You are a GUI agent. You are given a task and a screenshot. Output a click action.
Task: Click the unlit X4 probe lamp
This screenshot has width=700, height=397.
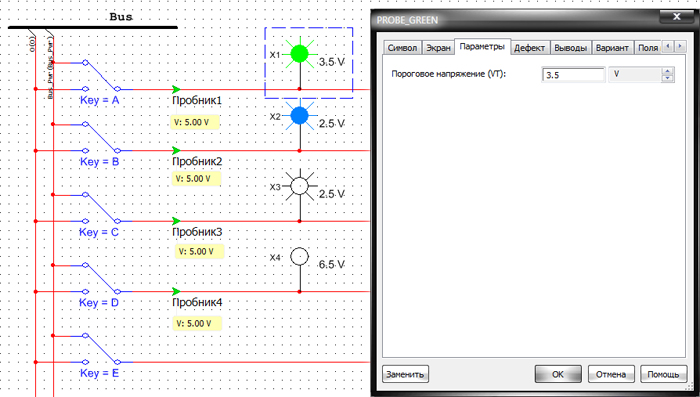(x=300, y=257)
